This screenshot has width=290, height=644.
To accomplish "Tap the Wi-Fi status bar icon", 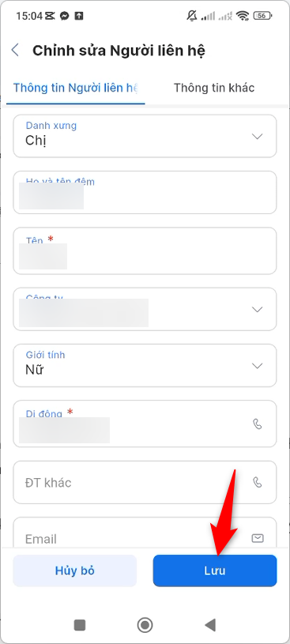I will (243, 16).
